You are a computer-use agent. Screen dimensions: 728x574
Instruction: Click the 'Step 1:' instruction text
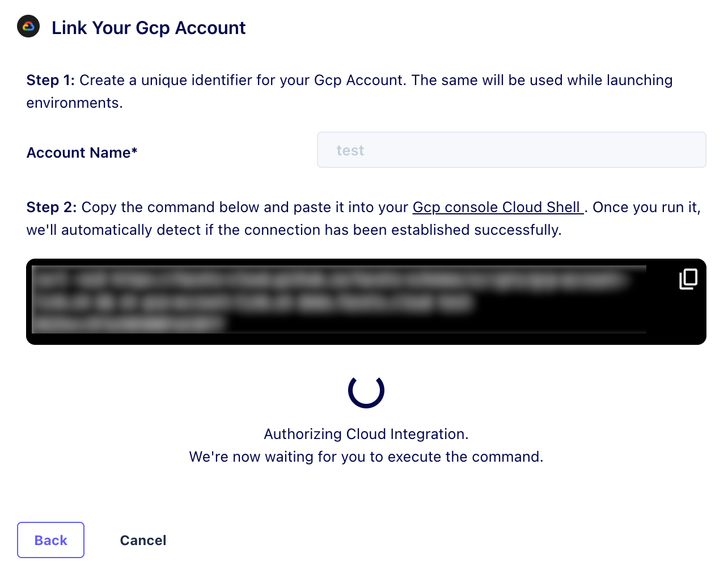(349, 91)
